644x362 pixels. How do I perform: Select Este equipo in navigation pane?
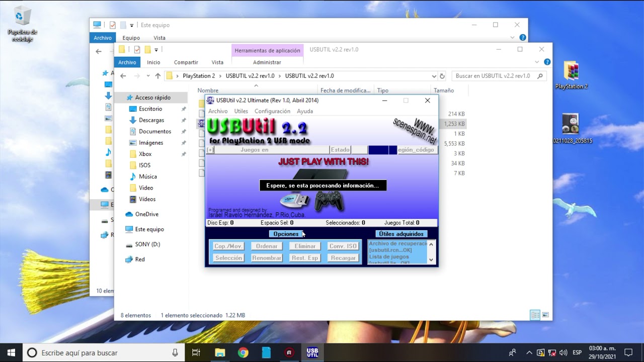coord(149,229)
